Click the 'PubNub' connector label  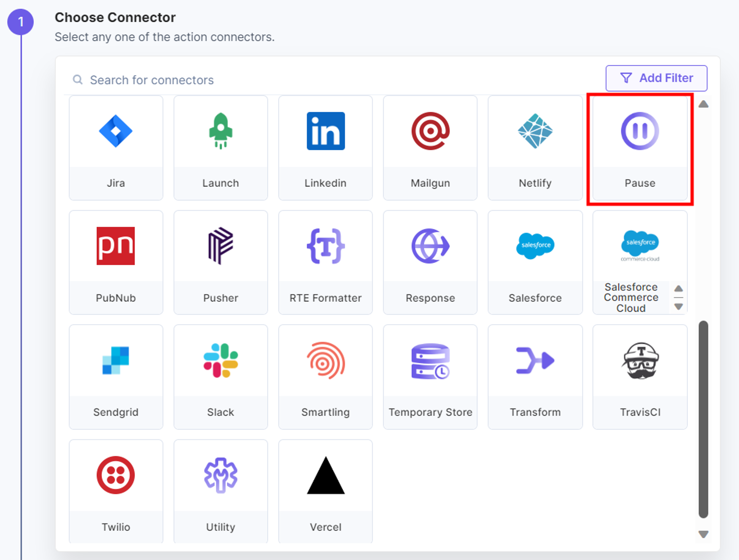pos(116,298)
